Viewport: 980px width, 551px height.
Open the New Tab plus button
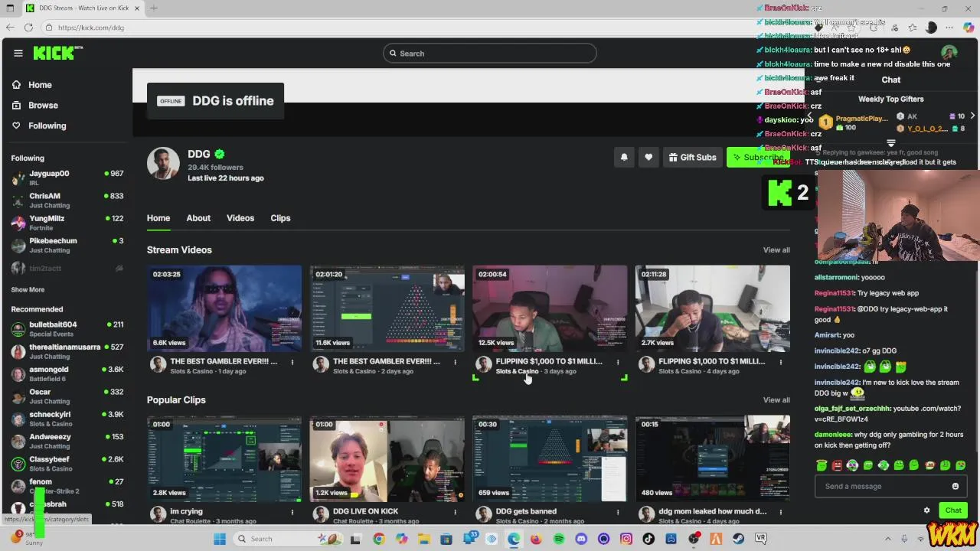[x=154, y=8]
